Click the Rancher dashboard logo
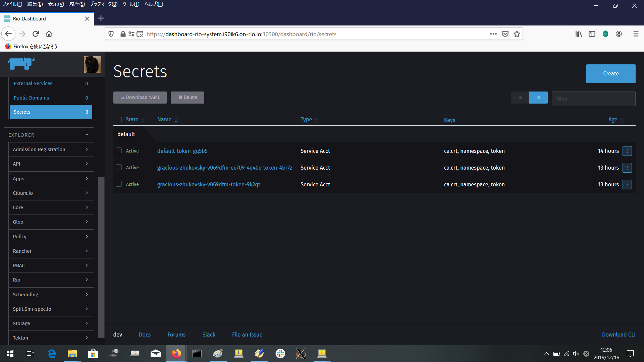Image resolution: width=644 pixels, height=362 pixels. coord(21,63)
